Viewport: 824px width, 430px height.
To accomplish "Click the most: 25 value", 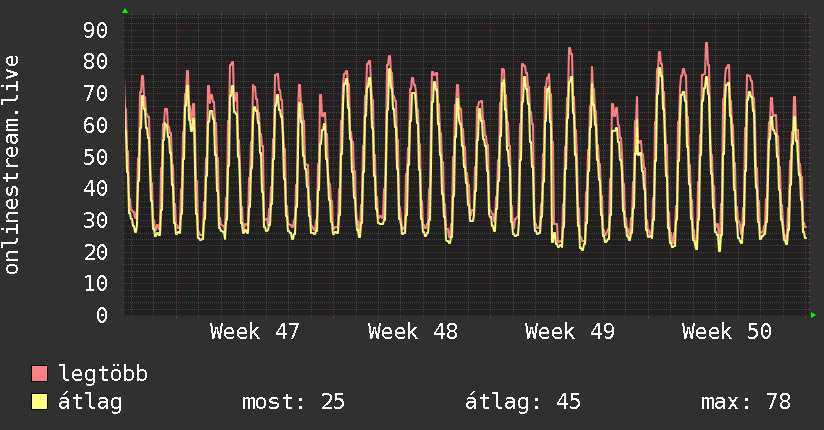I will [x=293, y=402].
